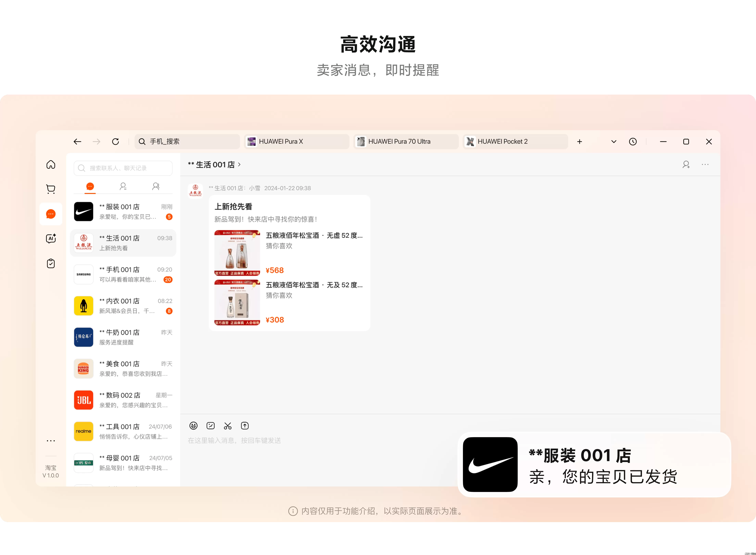Expand the 生活 001 店 header chevron
The width and height of the screenshot is (756, 555).
pyautogui.click(x=239, y=165)
